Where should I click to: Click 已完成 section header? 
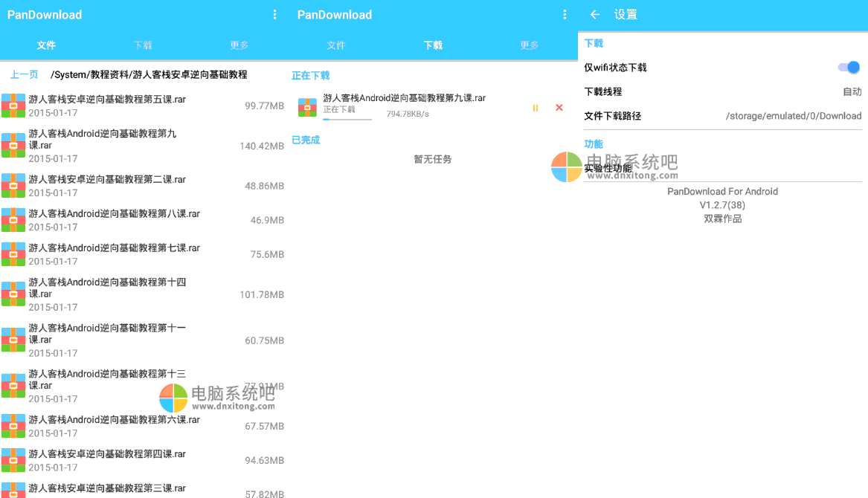pyautogui.click(x=306, y=140)
